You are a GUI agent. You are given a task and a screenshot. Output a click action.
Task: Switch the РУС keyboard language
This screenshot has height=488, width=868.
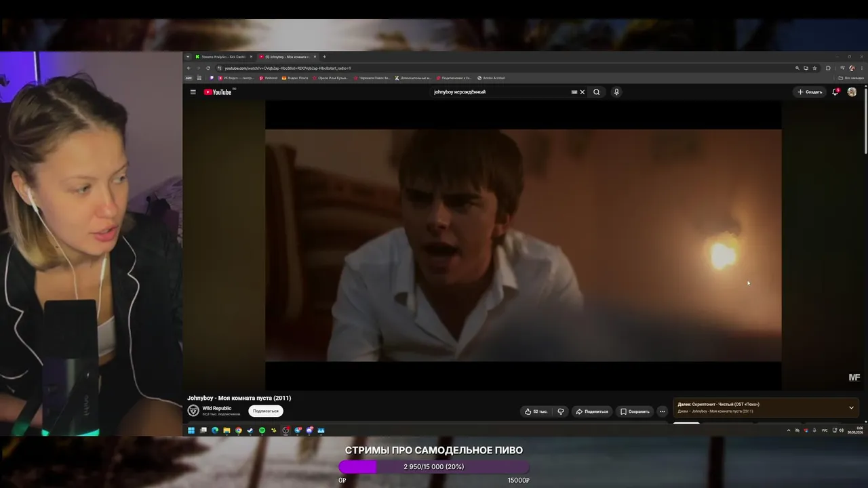point(825,430)
